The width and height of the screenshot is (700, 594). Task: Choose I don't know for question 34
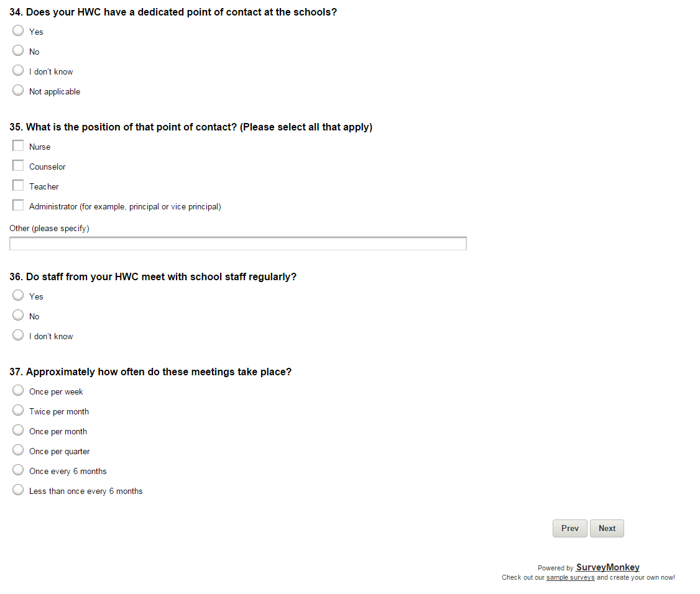[x=18, y=71]
